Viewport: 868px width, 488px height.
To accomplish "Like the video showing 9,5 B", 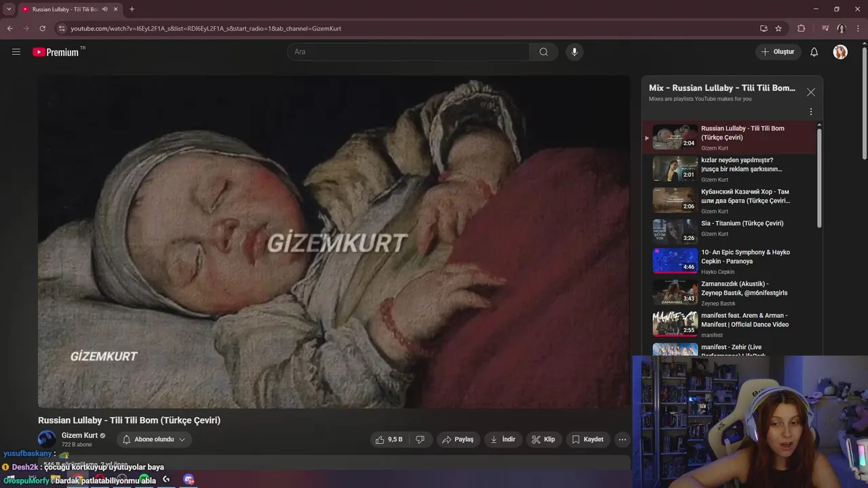I will 389,439.
